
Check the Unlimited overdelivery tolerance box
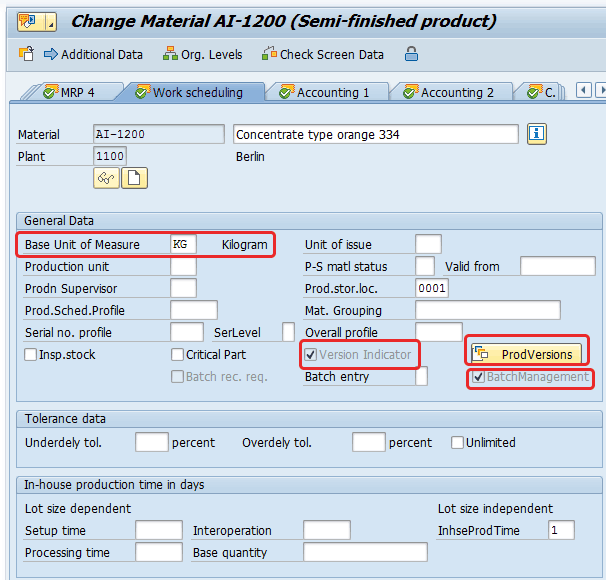tap(457, 443)
